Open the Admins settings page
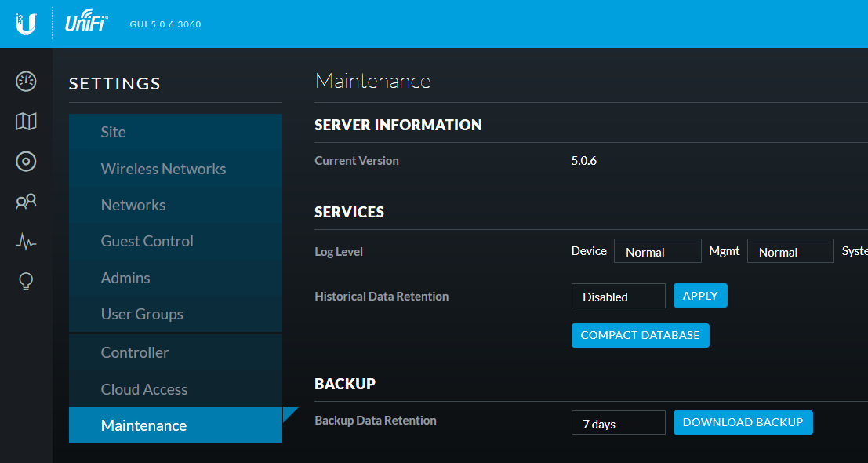The width and height of the screenshot is (868, 463). tap(125, 278)
